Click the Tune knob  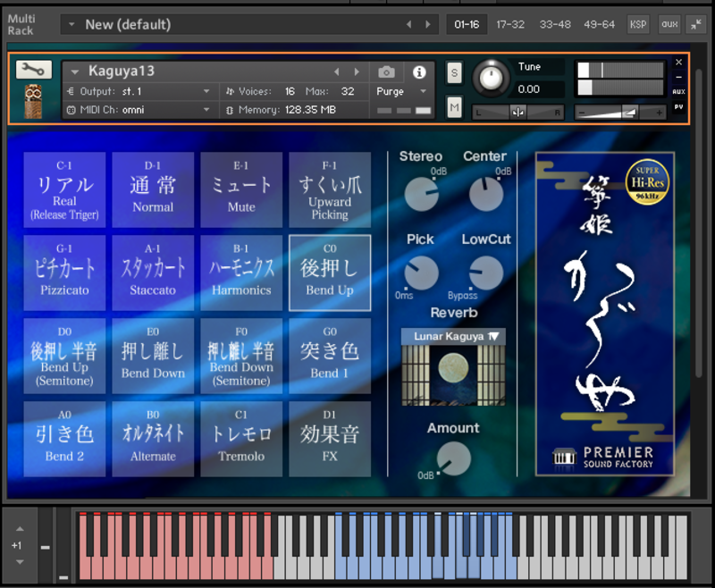491,78
